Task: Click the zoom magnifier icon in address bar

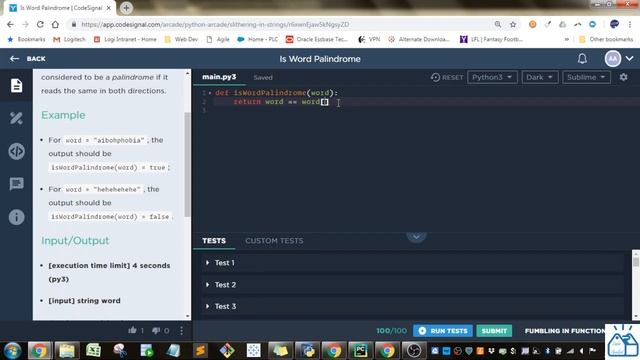Action: click(x=498, y=24)
